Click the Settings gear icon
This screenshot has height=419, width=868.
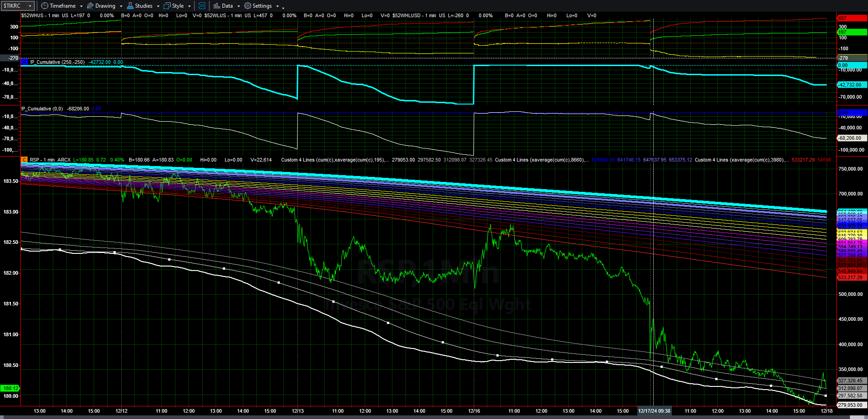[x=247, y=6]
